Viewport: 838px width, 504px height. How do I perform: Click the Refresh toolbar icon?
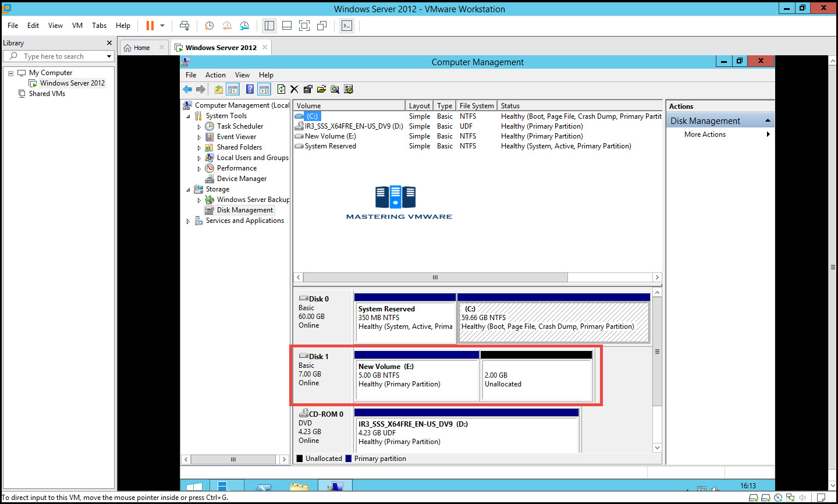point(282,89)
